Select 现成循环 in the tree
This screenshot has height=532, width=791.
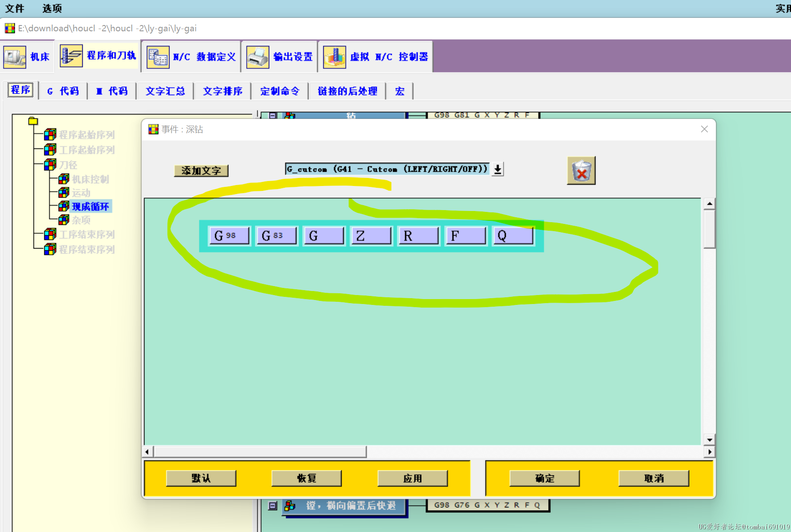tap(90, 206)
